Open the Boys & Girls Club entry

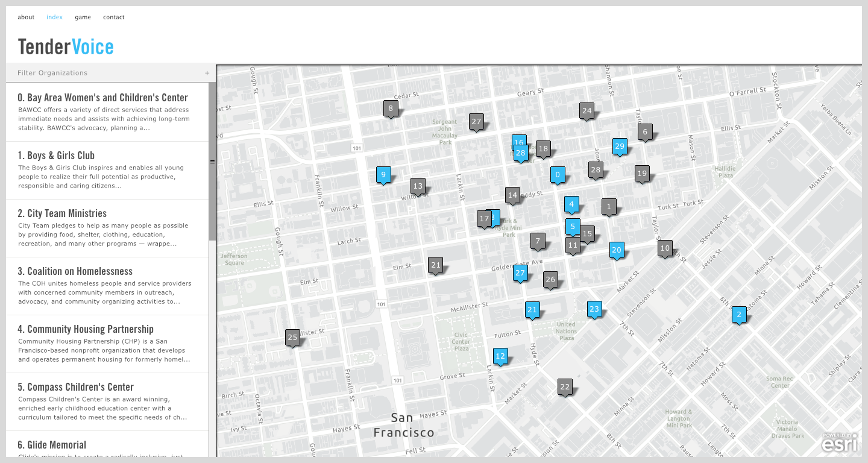(107, 171)
